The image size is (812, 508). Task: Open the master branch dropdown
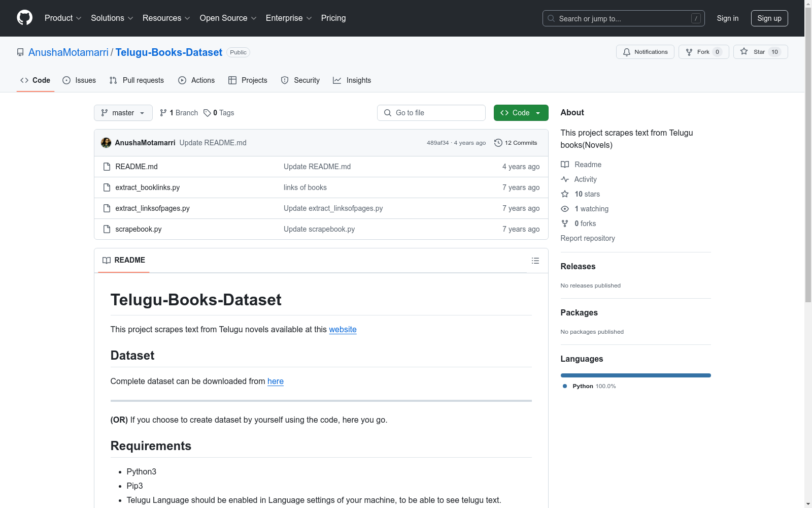(x=123, y=113)
